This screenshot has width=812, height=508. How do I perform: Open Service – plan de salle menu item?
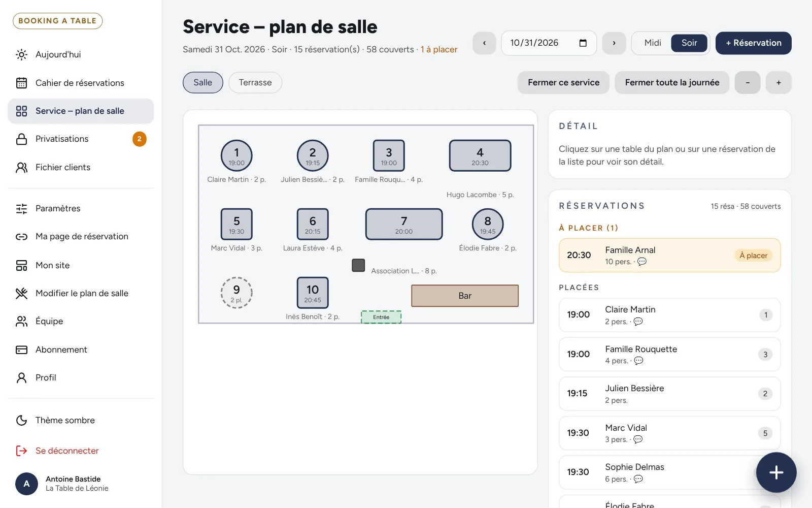coord(81,111)
